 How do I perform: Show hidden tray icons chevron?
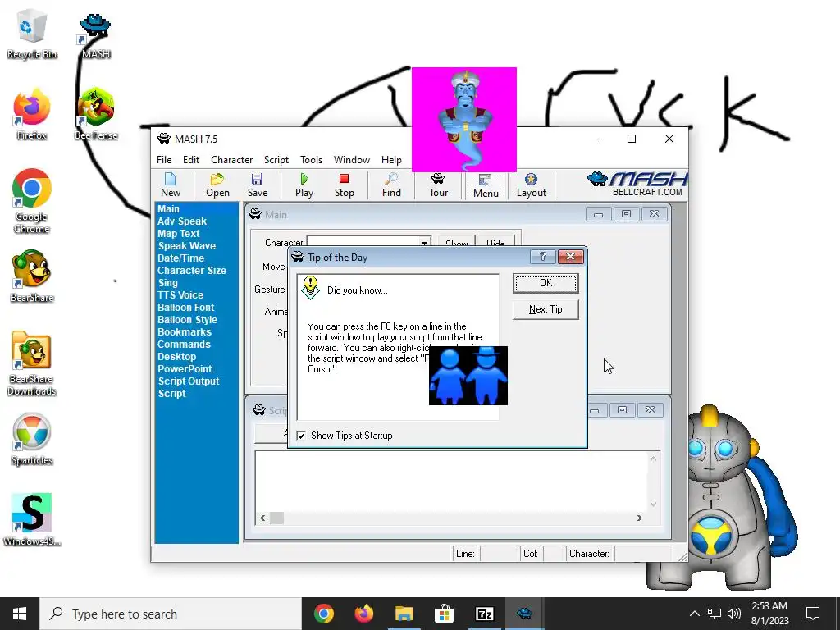click(694, 614)
